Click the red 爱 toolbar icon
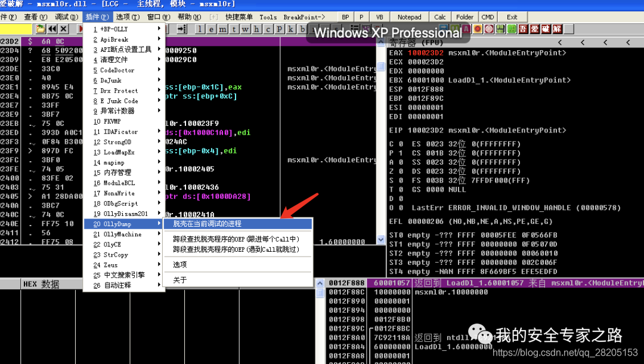The image size is (644, 364). click(x=535, y=29)
